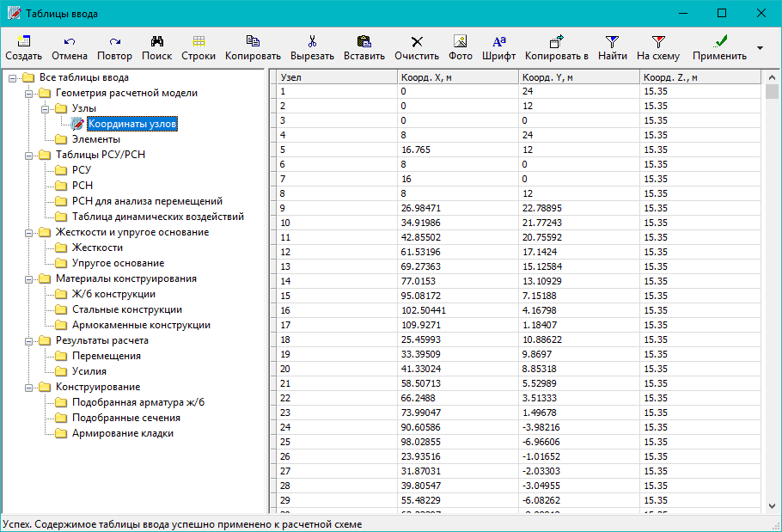The width and height of the screenshot is (782, 532).
Task: Open the Стальные конструкции tree item
Action: point(126,309)
